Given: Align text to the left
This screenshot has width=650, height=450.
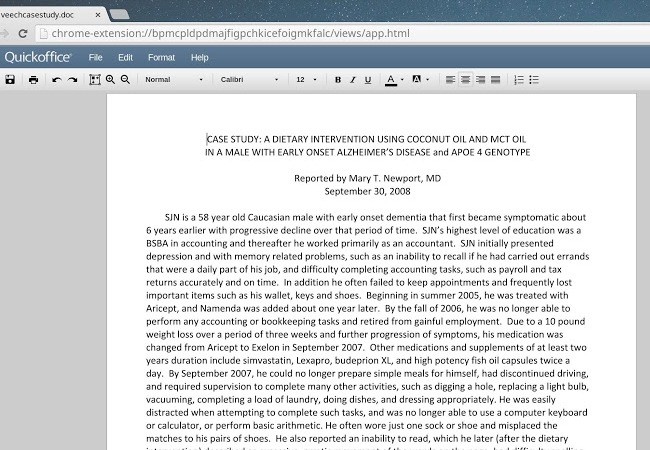Looking at the screenshot, I should (450, 80).
